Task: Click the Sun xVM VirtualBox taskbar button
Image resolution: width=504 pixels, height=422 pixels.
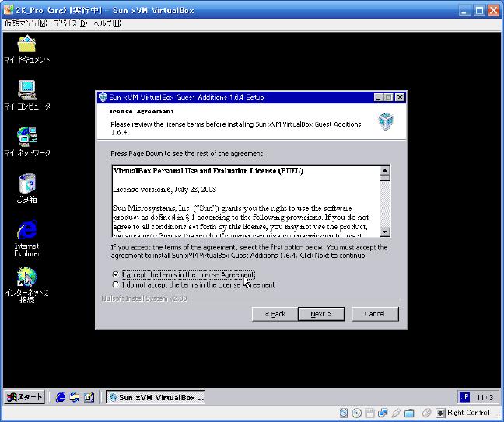Action: [x=156, y=397]
